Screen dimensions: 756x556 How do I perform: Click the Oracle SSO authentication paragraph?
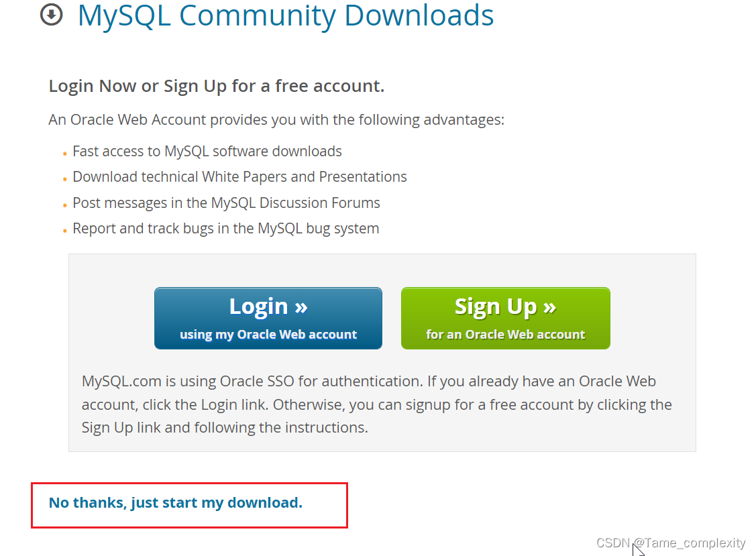click(x=376, y=404)
